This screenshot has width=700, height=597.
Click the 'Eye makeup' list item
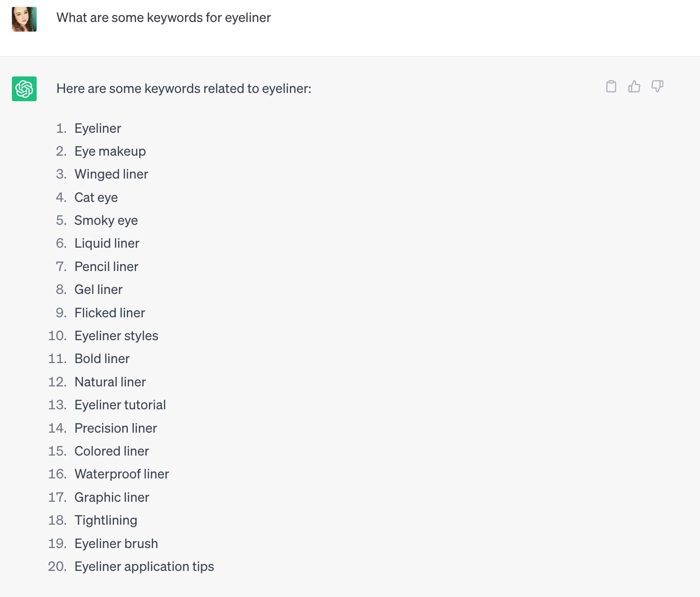(x=110, y=151)
